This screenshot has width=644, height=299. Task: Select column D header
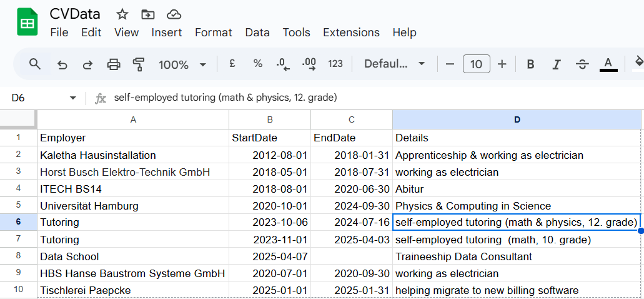[517, 119]
